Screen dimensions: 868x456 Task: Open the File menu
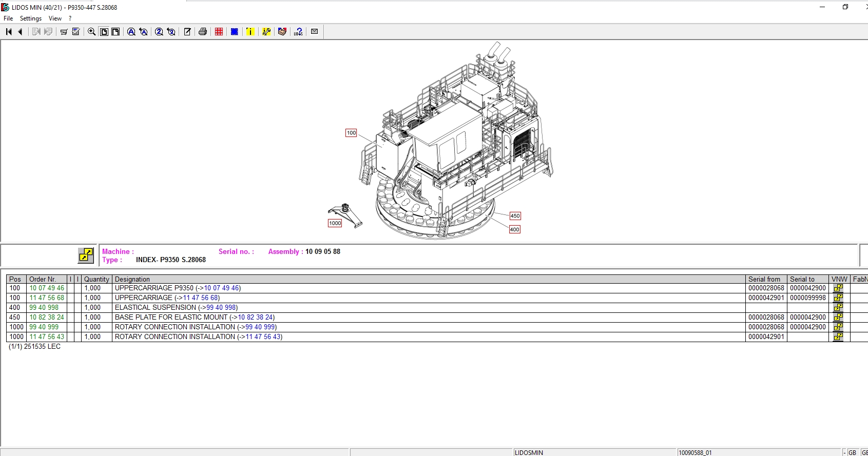tap(8, 18)
